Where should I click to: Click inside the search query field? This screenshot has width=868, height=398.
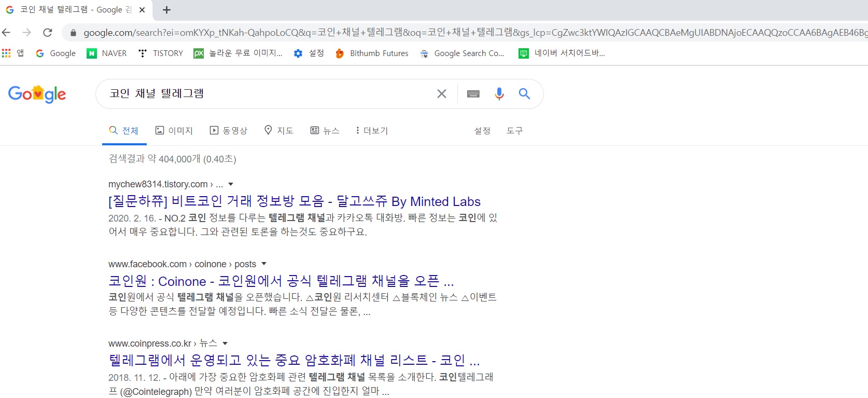coord(270,94)
